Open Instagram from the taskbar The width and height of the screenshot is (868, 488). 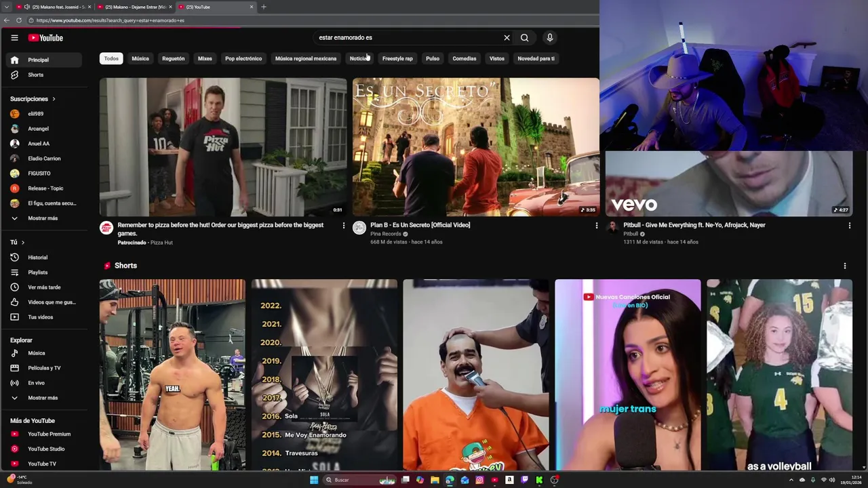click(x=479, y=480)
